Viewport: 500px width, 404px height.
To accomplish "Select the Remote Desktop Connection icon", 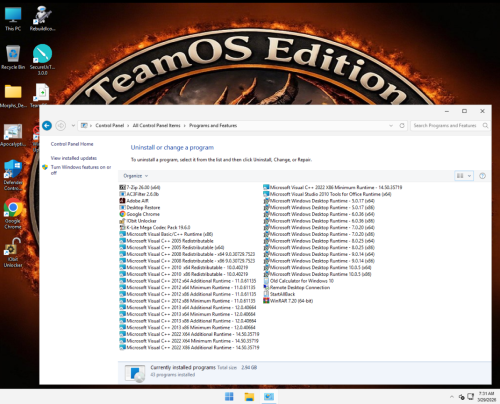I will (x=266, y=287).
